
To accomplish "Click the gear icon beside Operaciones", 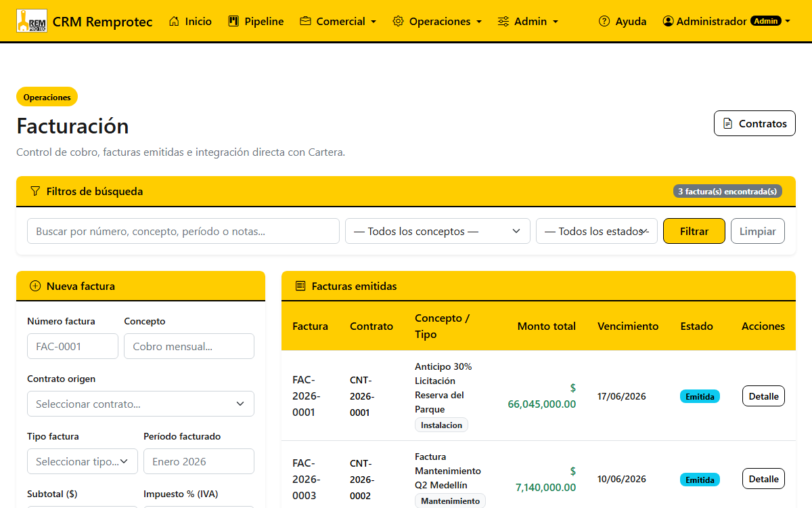I will (x=398, y=22).
